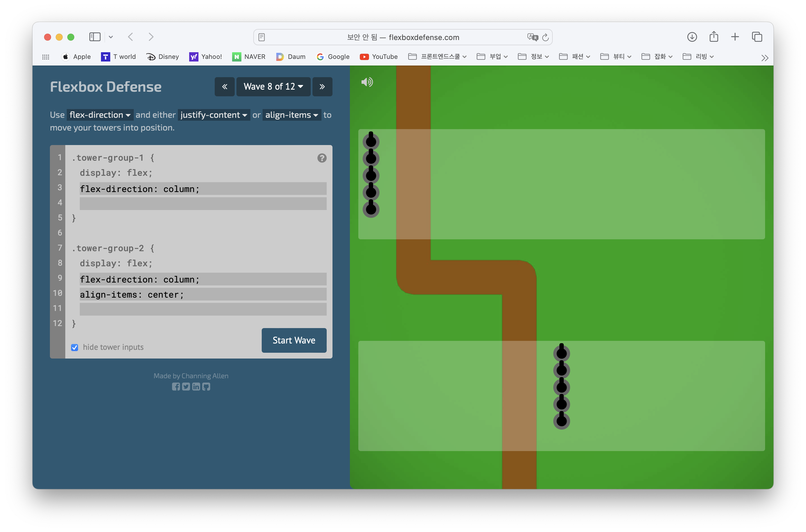The height and width of the screenshot is (532, 806).
Task: Open the GitHub icon in footer
Action: point(206,386)
